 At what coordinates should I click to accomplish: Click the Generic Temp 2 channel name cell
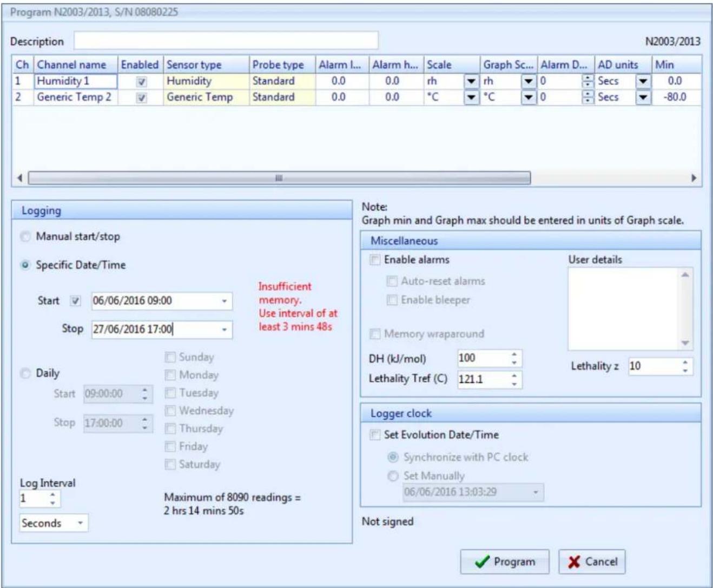[x=76, y=98]
